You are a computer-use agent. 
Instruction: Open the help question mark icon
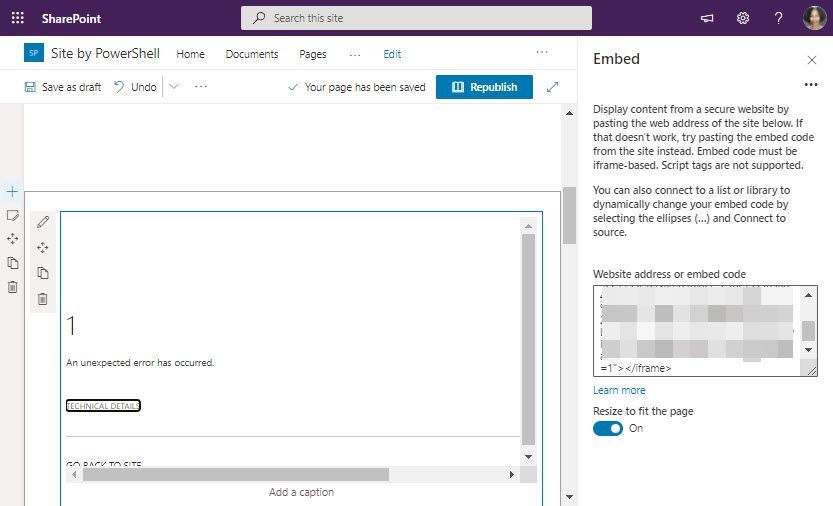(x=778, y=18)
